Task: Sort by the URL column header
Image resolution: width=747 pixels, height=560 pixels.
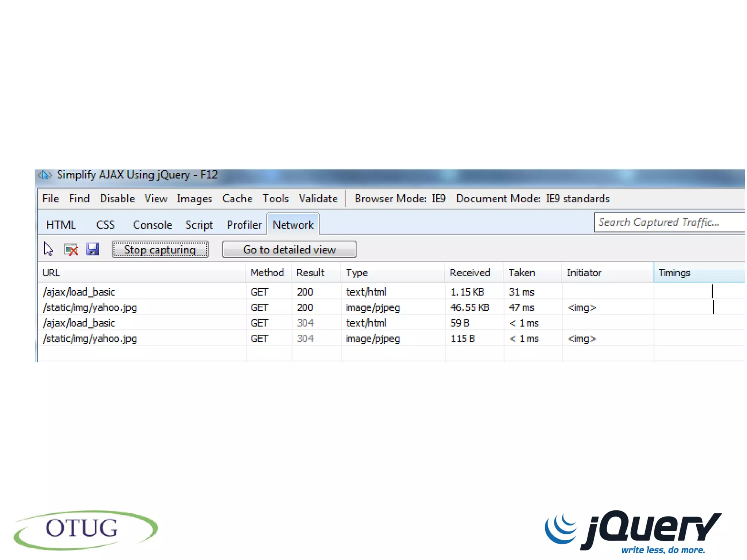Action: tap(142, 273)
